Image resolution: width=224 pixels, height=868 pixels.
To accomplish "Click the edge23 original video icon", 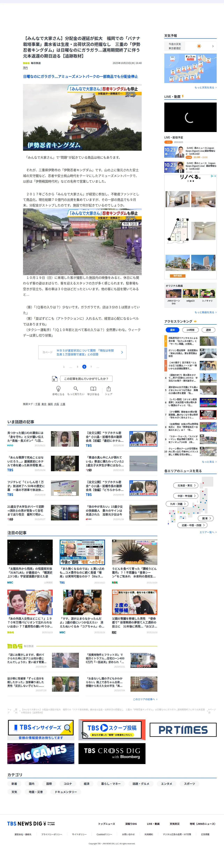I will point(190,294).
